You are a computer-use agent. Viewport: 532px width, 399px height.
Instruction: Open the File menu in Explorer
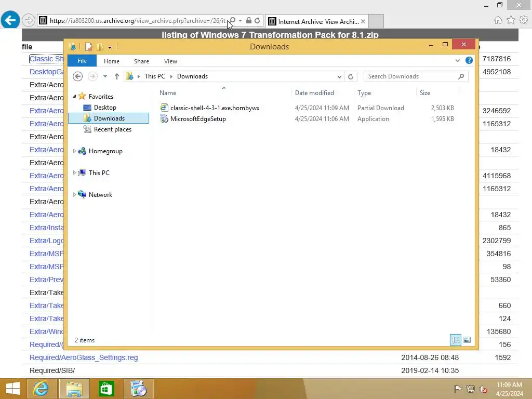[82, 61]
